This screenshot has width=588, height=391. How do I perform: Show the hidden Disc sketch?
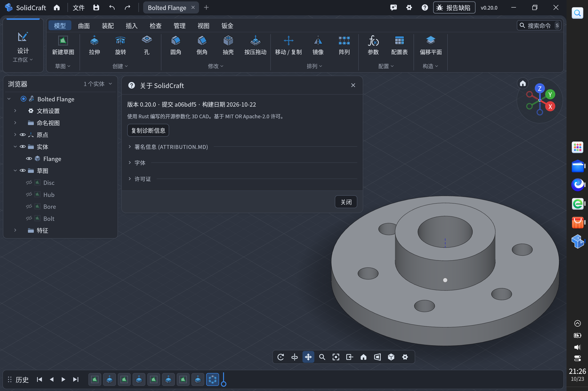tap(29, 183)
